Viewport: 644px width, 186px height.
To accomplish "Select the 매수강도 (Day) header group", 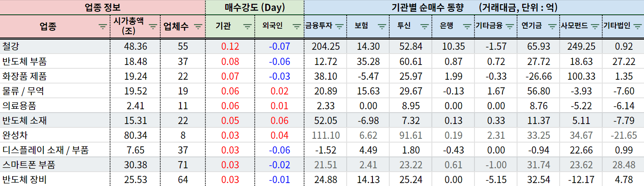I will pyautogui.click(x=254, y=7).
